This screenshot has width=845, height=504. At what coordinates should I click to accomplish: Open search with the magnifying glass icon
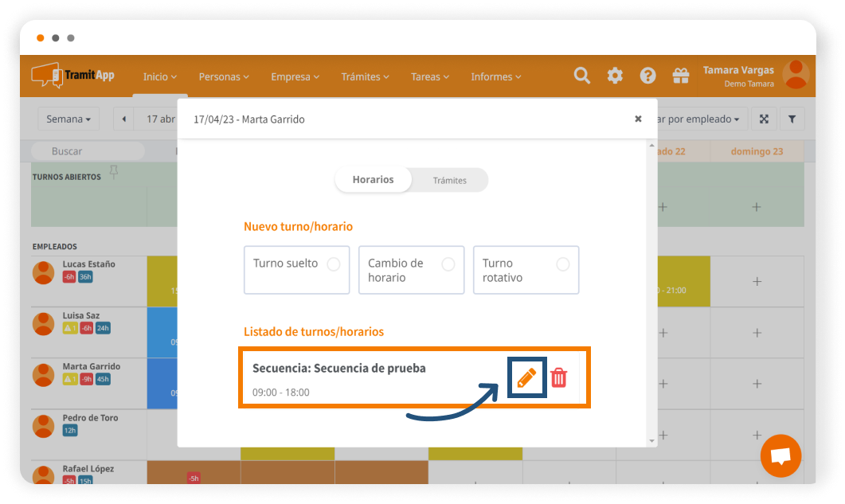coord(582,76)
